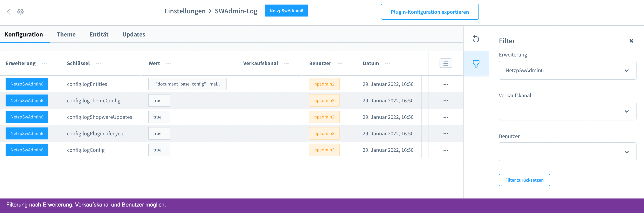Click true value of config.logPluginLifecycle
The height and width of the screenshot is (213, 644).
point(159,133)
